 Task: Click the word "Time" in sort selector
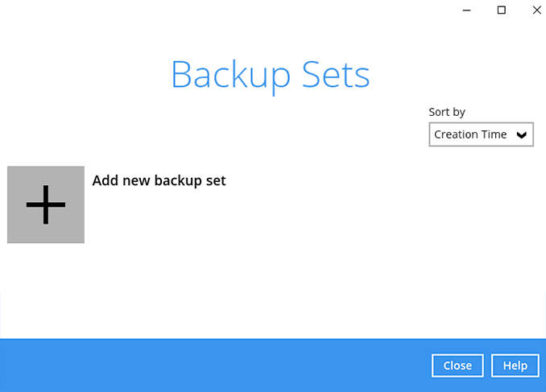click(494, 135)
